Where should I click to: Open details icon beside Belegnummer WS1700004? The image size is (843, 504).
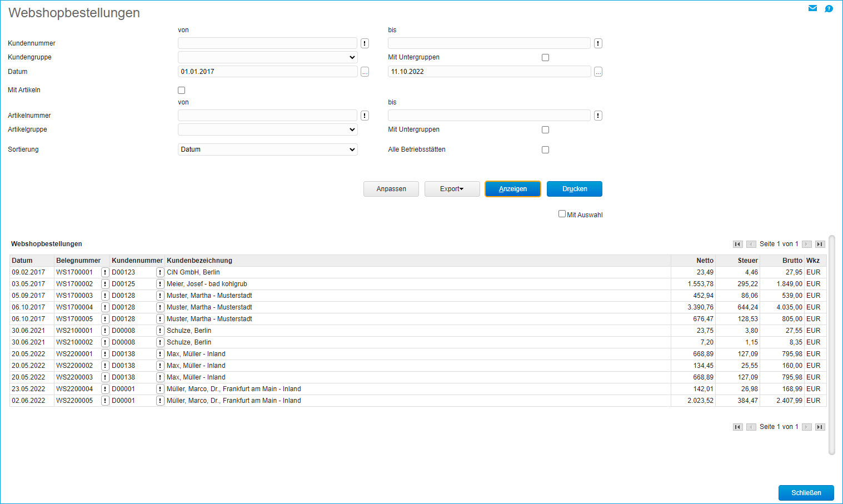[x=105, y=307]
